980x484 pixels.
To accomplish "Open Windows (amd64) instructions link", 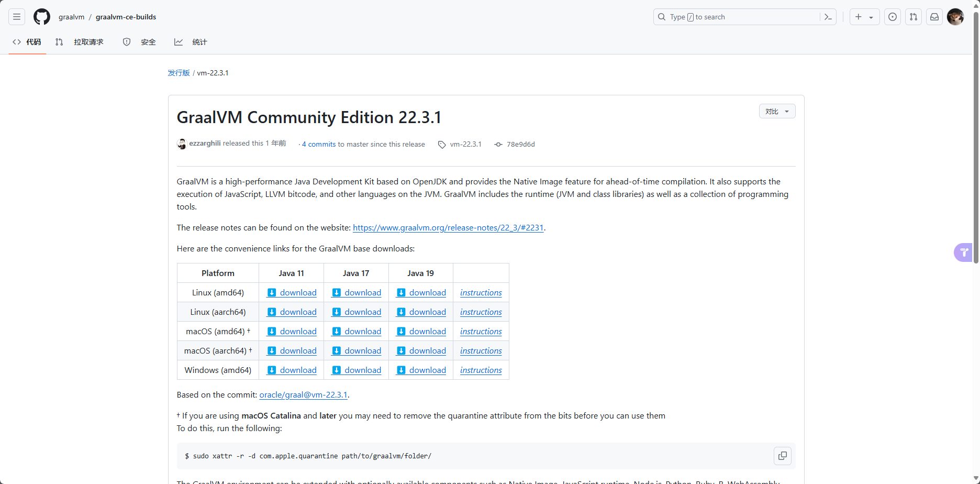I will [x=481, y=370].
